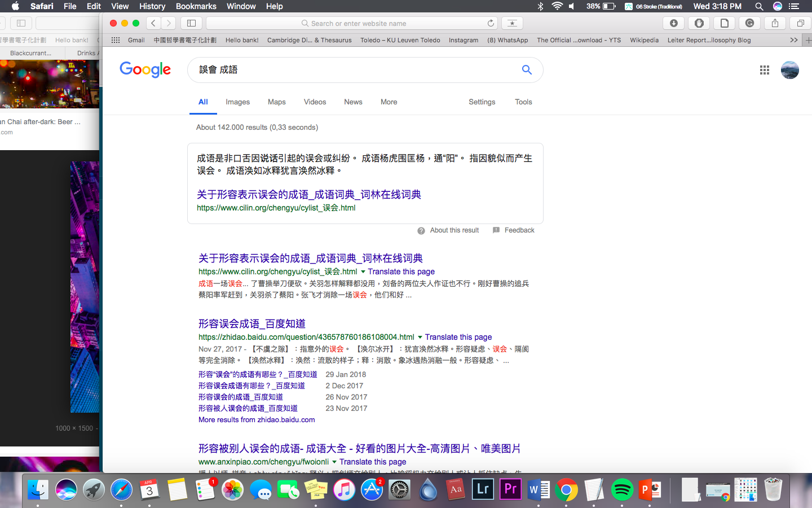Open the 形容被人误会的成语_百度知道 sublink

tap(248, 408)
